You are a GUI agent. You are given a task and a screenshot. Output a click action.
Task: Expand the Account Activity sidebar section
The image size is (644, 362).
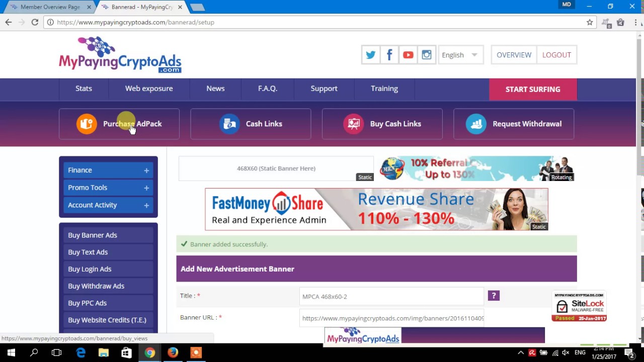click(108, 205)
